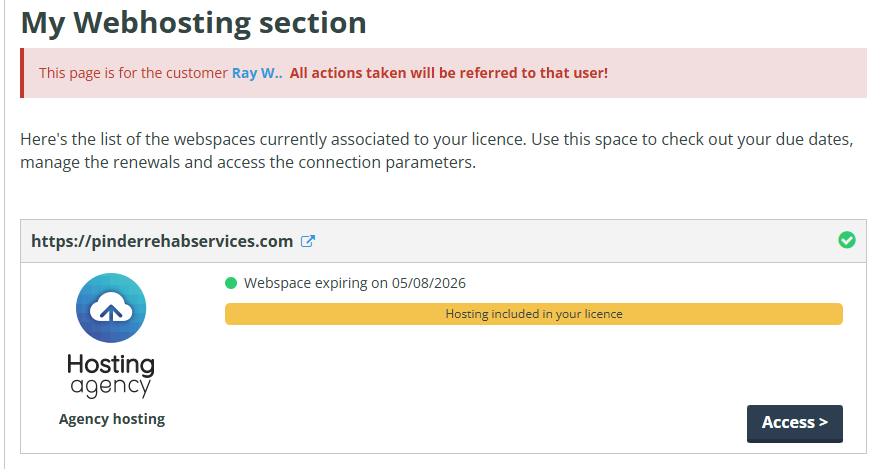Click the yellow "Hosting included in your licence" bar
This screenshot has width=883, height=469.
coord(533,314)
